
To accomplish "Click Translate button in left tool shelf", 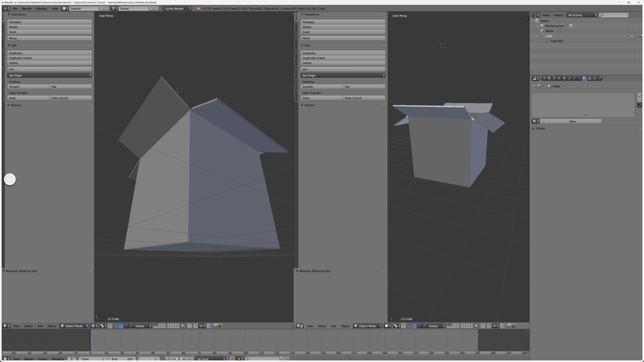I will coord(49,22).
